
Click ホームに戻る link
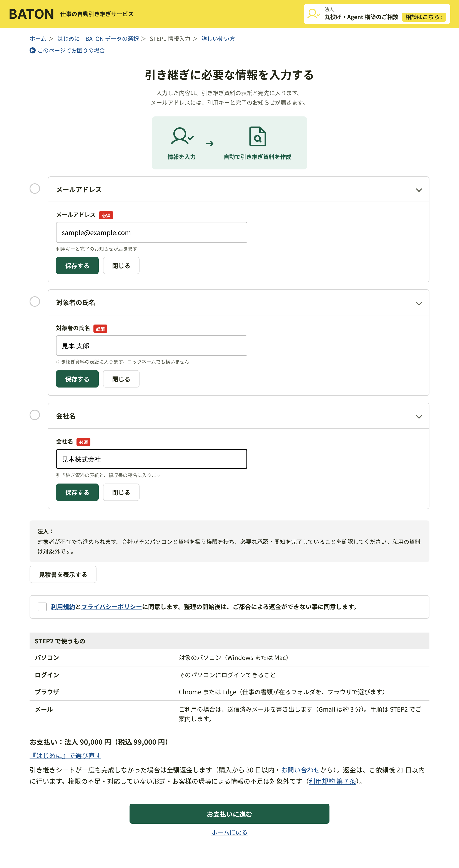(229, 832)
